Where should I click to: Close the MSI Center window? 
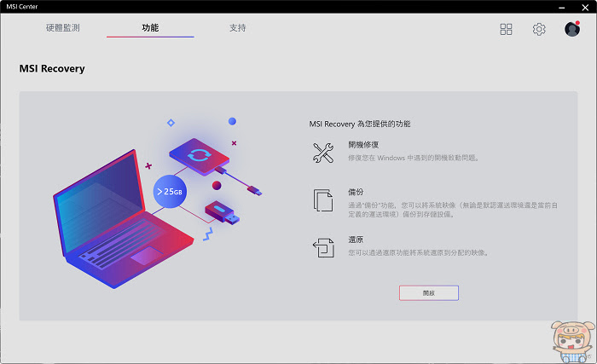[585, 7]
